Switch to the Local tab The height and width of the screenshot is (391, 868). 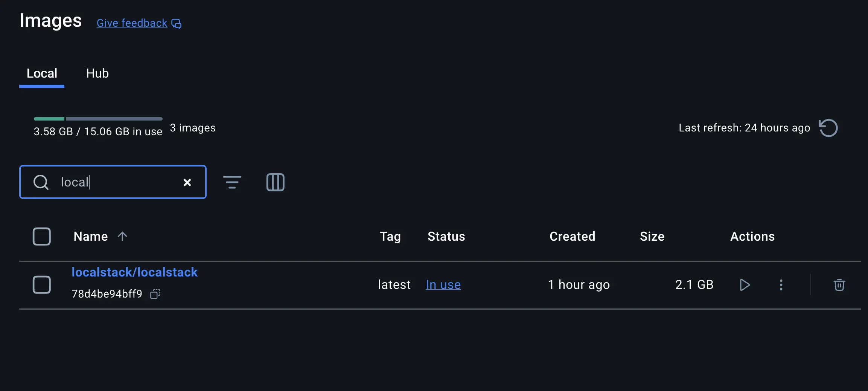tap(42, 73)
